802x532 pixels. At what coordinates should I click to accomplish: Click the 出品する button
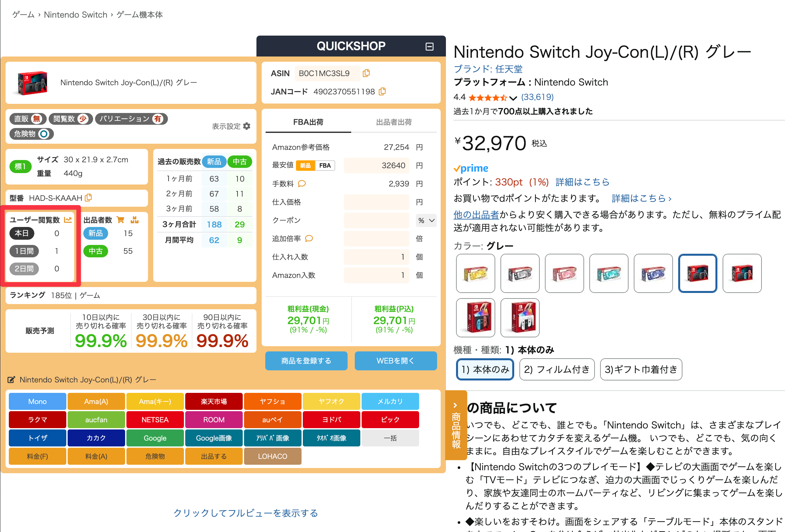[214, 456]
